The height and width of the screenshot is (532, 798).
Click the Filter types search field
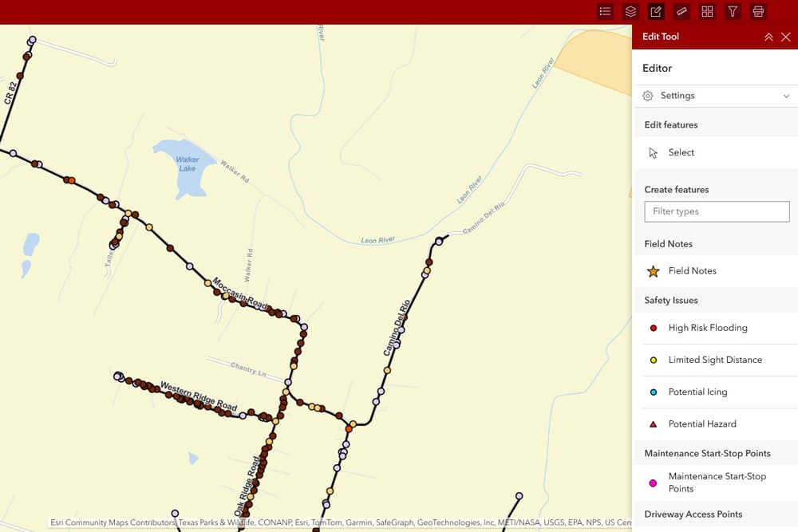click(x=717, y=211)
